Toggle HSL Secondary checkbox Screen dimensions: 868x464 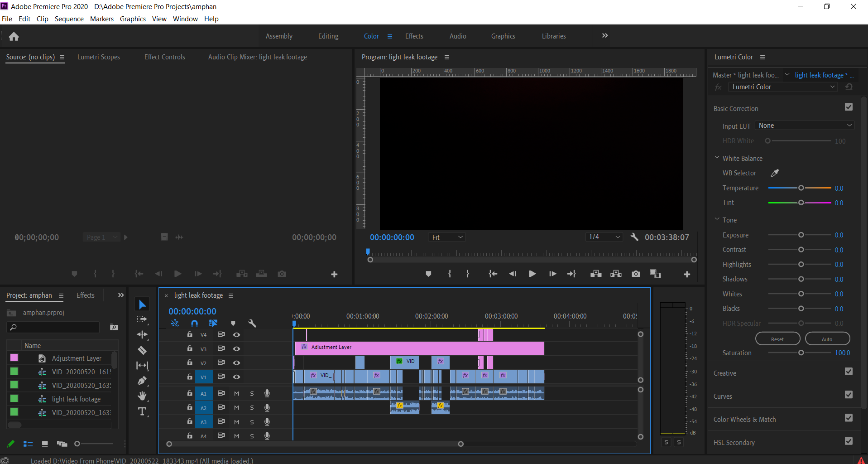click(849, 441)
